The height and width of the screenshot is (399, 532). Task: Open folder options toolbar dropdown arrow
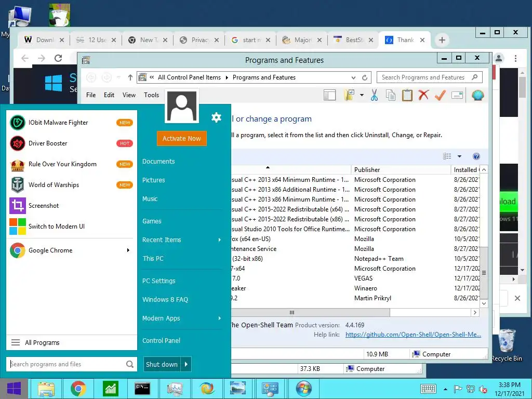[362, 96]
